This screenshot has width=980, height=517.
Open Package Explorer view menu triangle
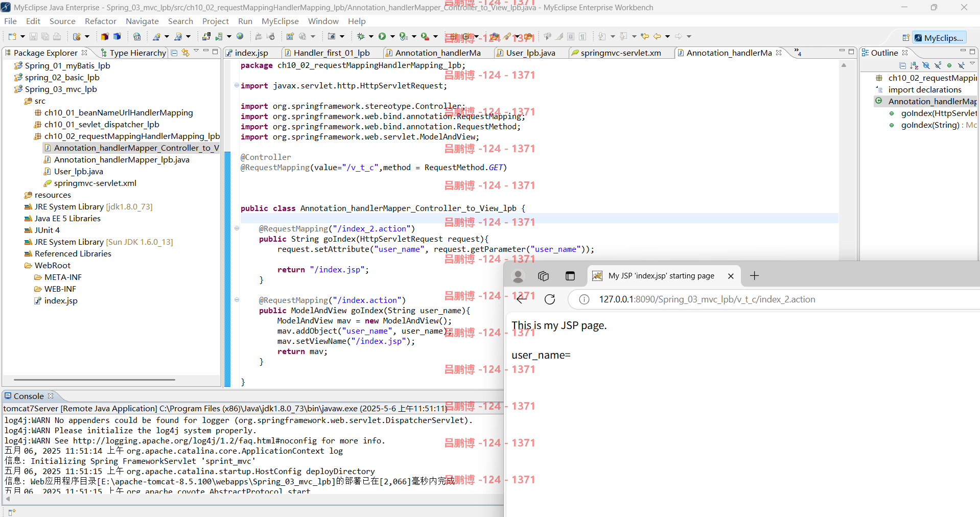point(196,52)
